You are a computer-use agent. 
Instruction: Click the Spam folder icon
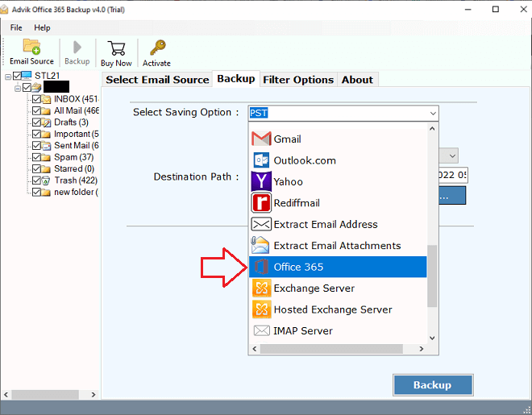coord(46,157)
